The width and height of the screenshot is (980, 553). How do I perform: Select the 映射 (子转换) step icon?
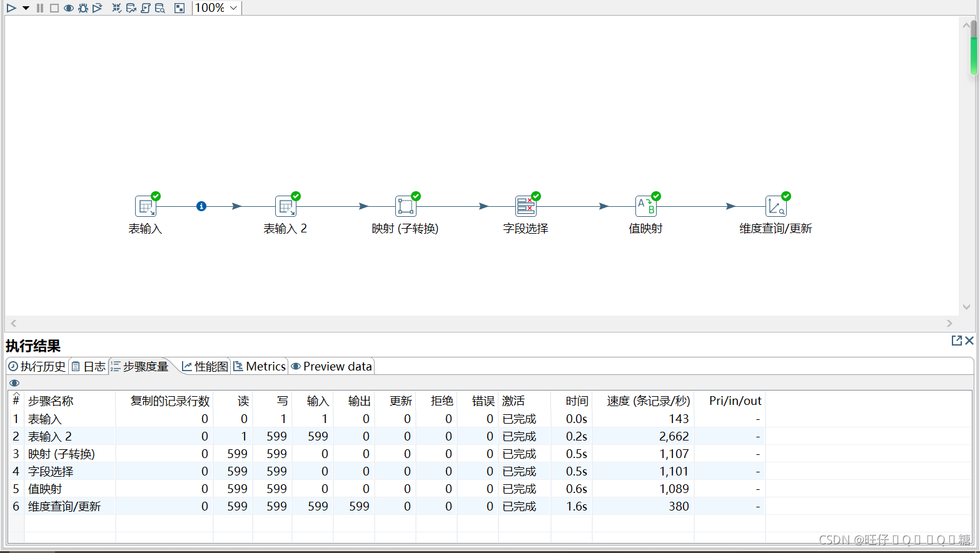406,206
